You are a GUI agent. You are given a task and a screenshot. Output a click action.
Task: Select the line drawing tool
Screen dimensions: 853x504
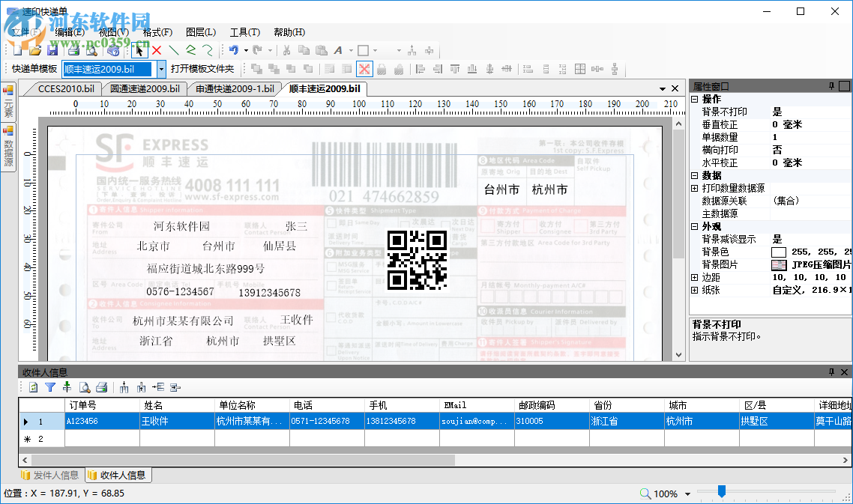coord(175,50)
